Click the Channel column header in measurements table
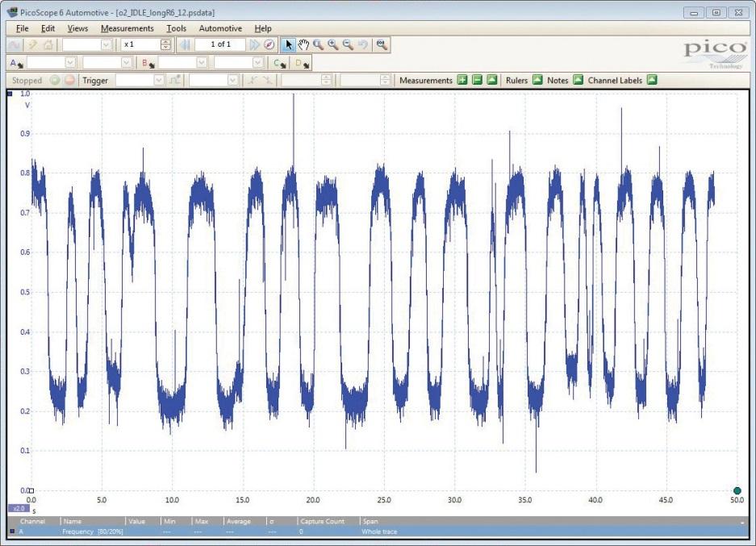The height and width of the screenshot is (546, 756). tap(32, 522)
